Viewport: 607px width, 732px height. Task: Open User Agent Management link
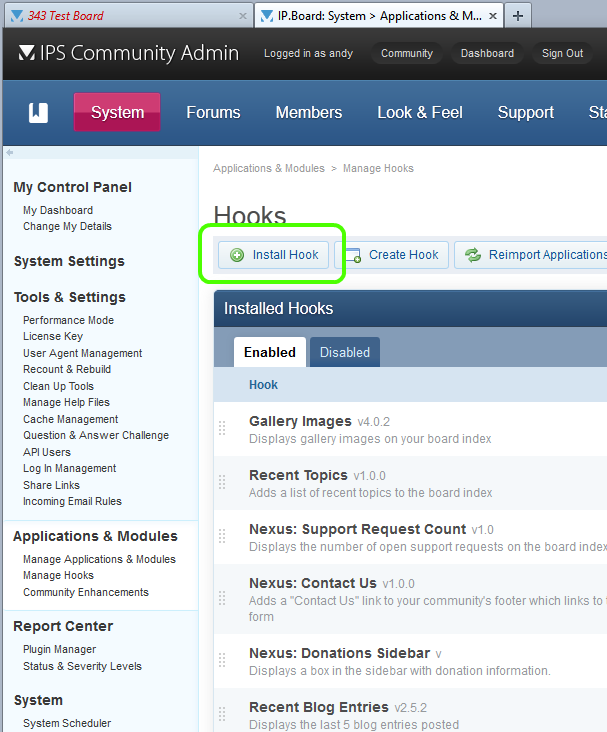point(83,353)
